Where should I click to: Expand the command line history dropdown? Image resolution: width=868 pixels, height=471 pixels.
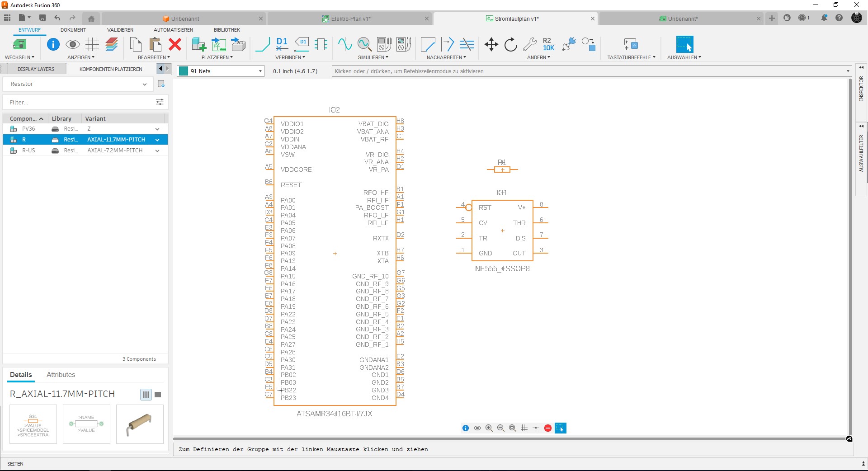click(x=848, y=71)
